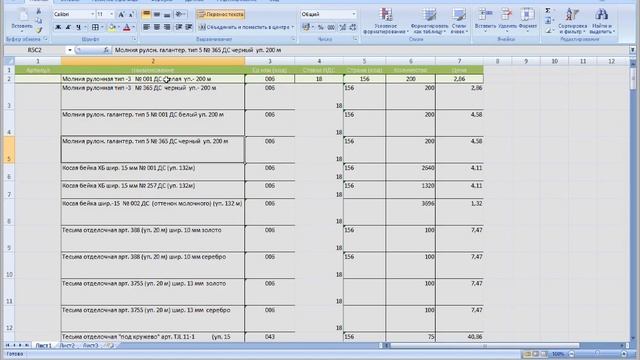The width and height of the screenshot is (640, 360).
Task: Expand the formula bar with the right-end arrow
Action: point(632,50)
